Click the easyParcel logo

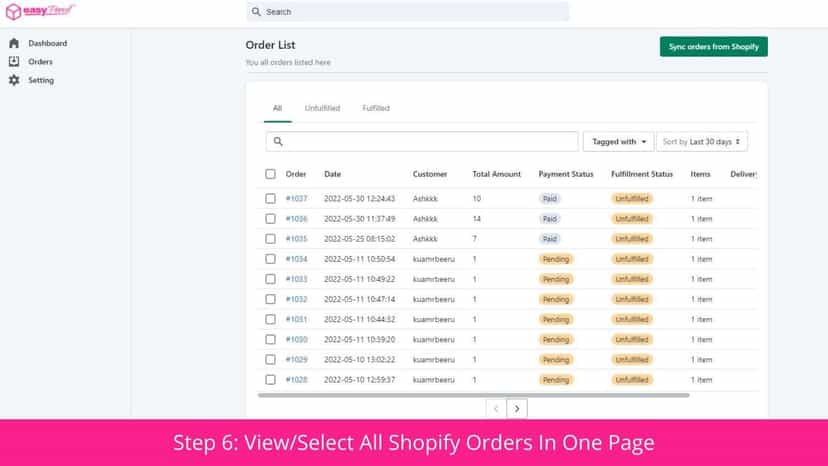(40, 11)
